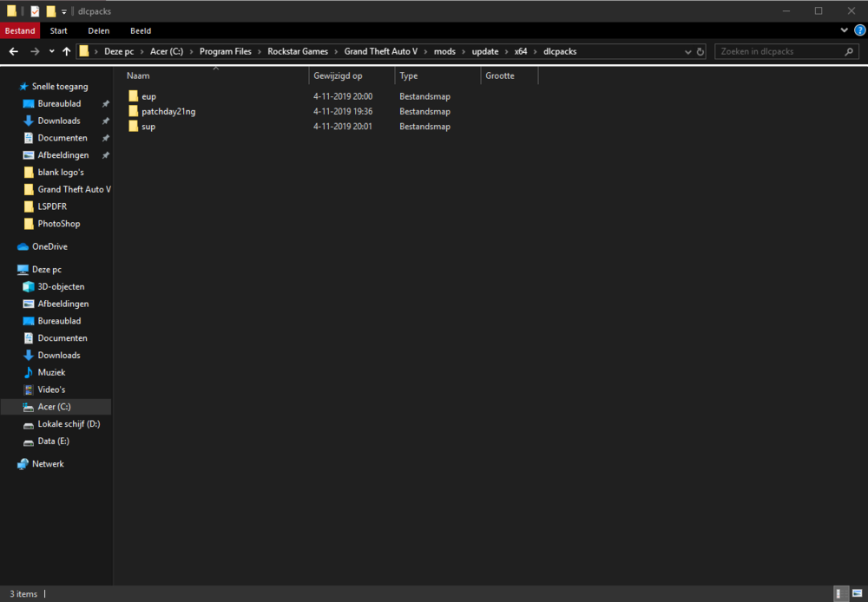
Task: Open the Delen ribbon tab
Action: coord(99,31)
